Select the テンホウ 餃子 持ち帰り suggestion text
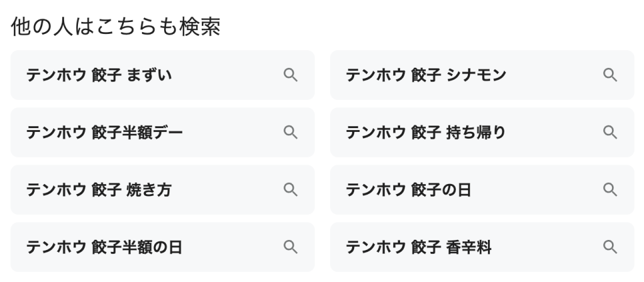 426,133
